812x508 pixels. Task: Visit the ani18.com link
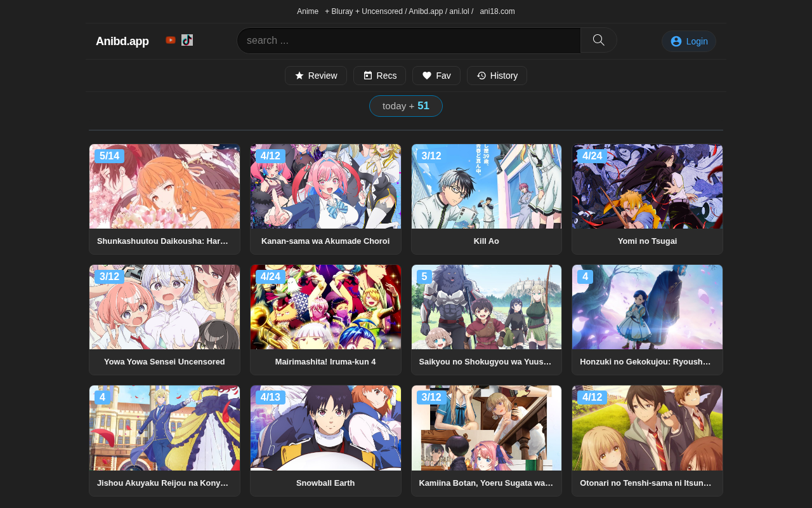497,11
